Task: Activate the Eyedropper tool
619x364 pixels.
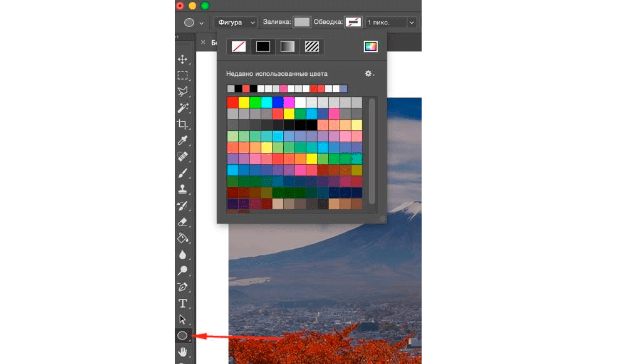Action: pos(183,140)
